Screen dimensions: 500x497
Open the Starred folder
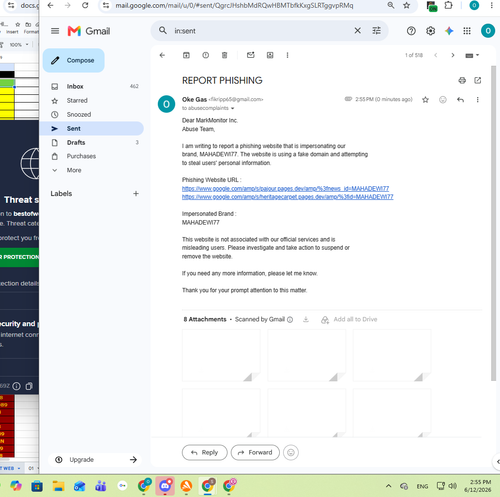92,100
